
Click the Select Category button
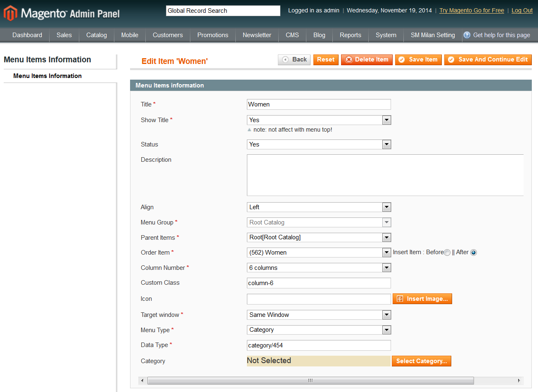[x=421, y=361]
